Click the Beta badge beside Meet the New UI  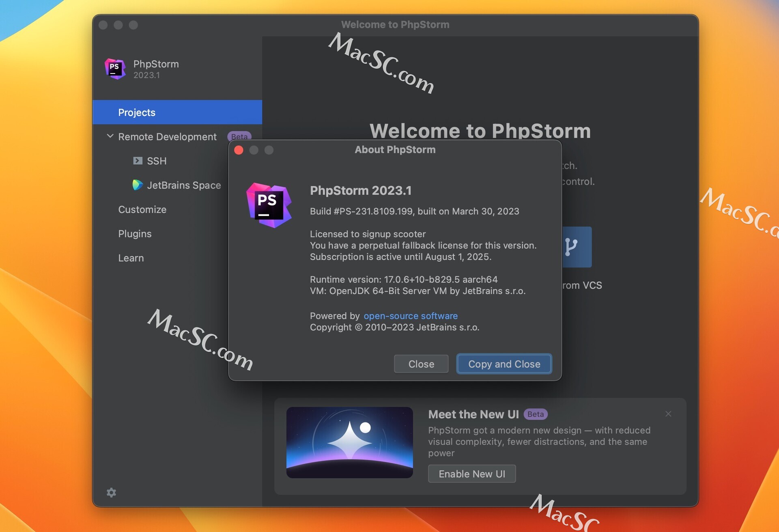coord(536,414)
